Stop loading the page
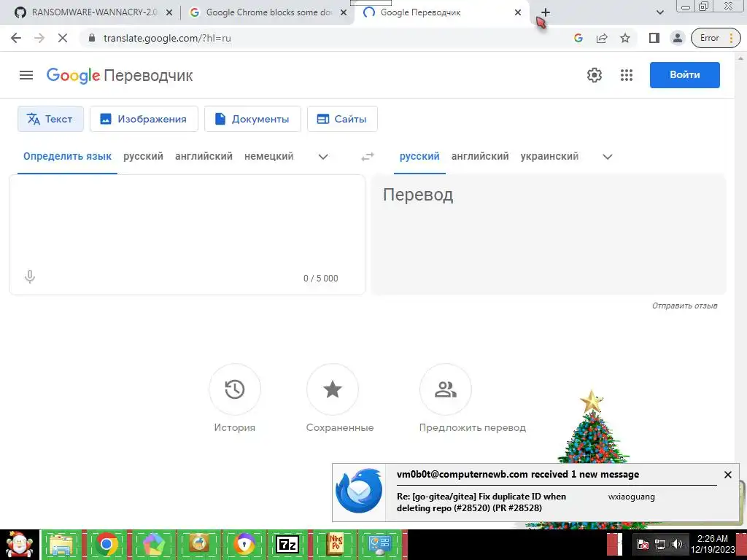 63,38
